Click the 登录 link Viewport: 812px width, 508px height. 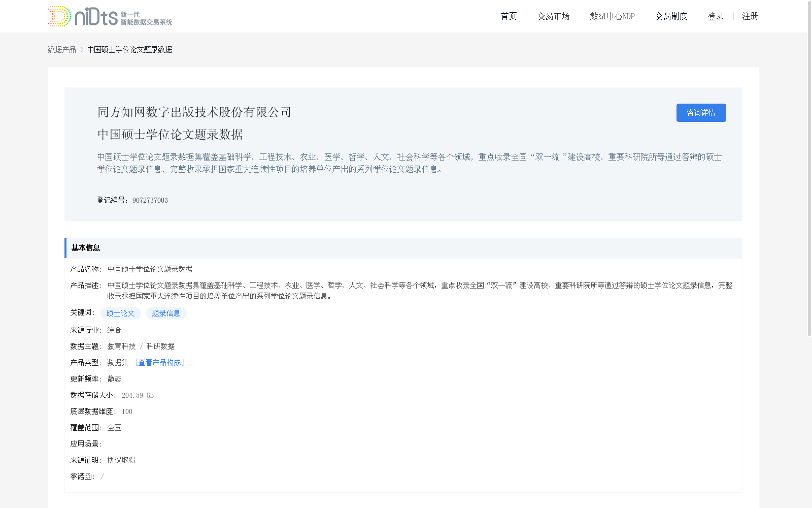click(x=716, y=16)
